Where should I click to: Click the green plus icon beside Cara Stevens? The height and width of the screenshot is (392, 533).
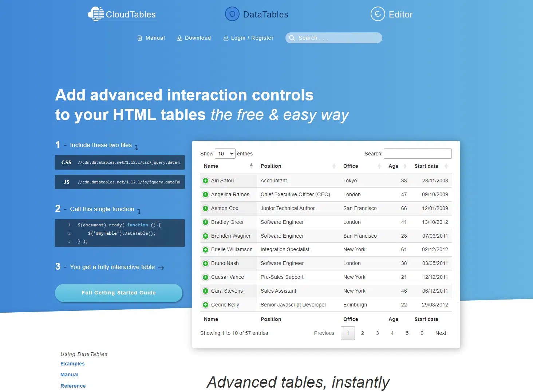coord(205,291)
